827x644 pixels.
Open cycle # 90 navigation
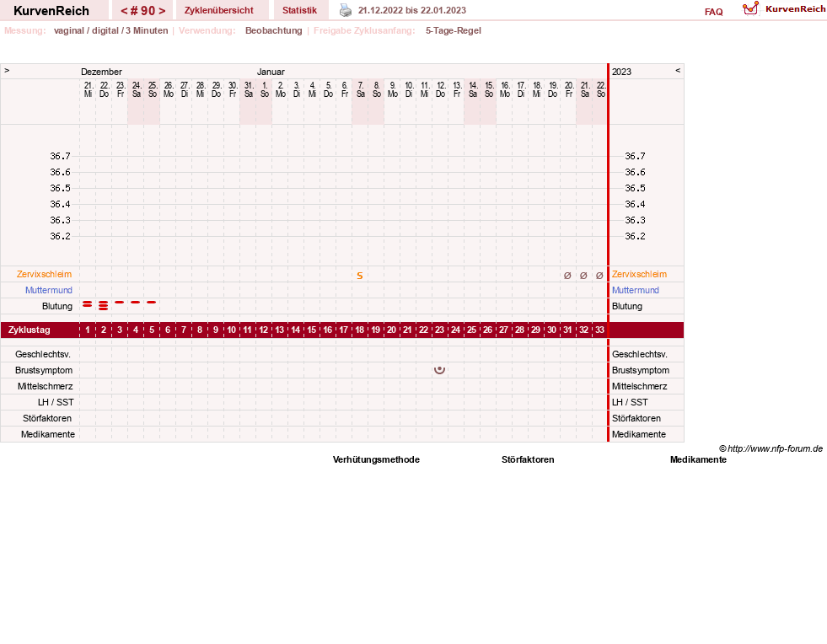pos(142,11)
